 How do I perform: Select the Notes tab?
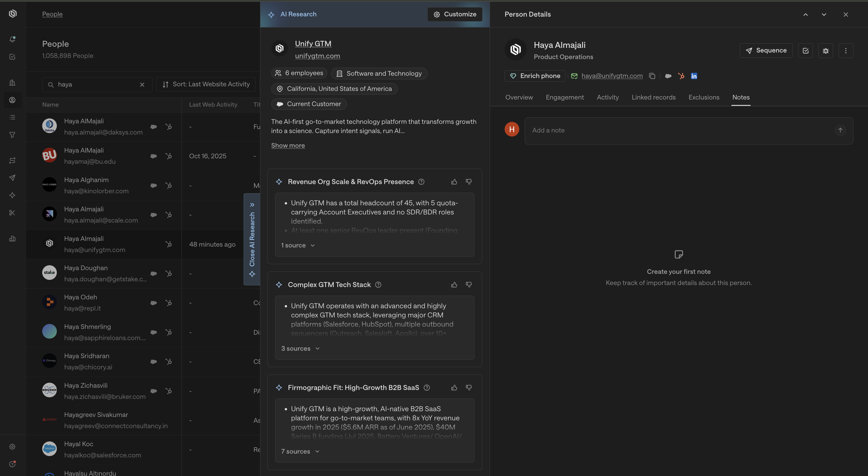[741, 97]
